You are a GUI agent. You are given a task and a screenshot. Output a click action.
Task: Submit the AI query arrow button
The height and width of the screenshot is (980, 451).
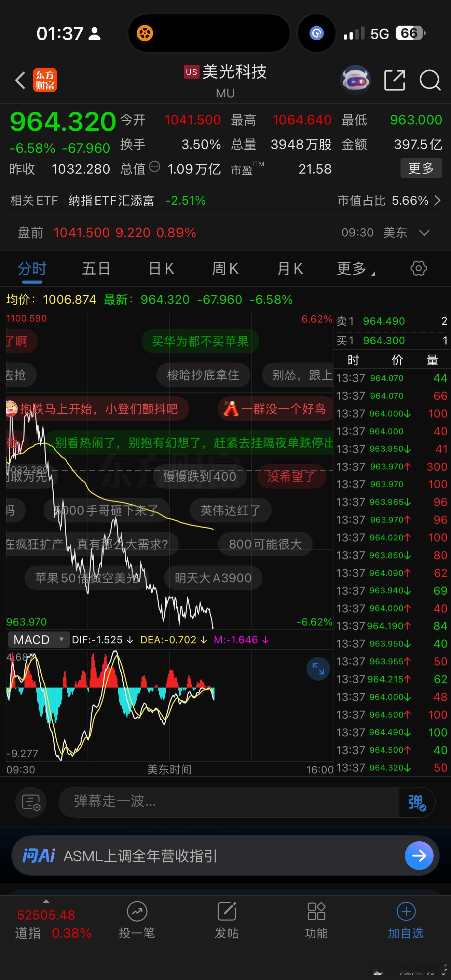tap(419, 856)
